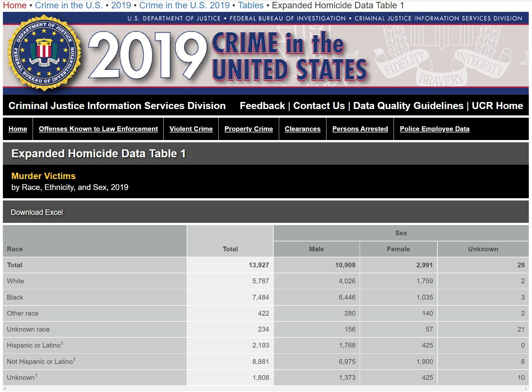Open the Tables breadcrumb link
The width and height of the screenshot is (532, 392).
(251, 5)
